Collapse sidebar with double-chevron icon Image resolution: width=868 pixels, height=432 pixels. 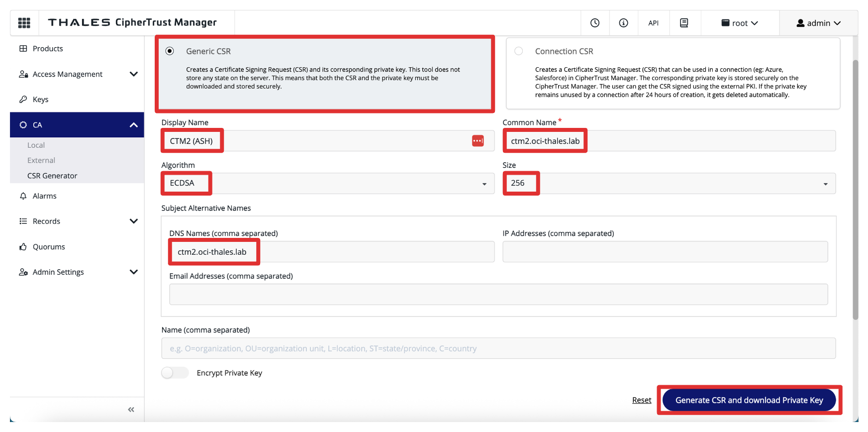131,410
